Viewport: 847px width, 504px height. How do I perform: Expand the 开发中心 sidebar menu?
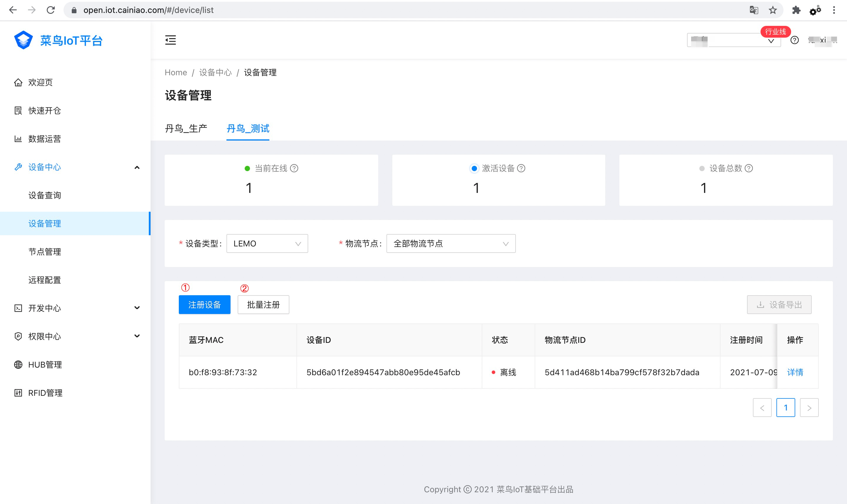pyautogui.click(x=137, y=308)
